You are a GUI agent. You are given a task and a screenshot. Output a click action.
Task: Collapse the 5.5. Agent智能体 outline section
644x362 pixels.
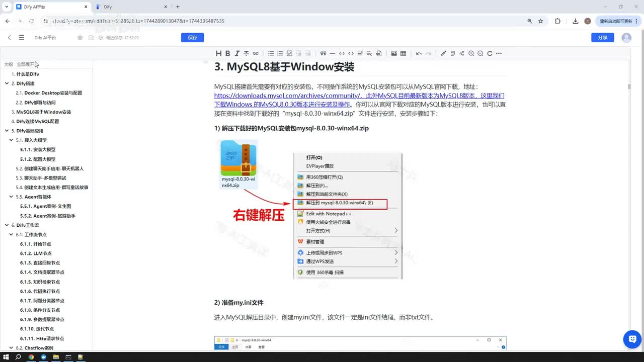(x=12, y=197)
